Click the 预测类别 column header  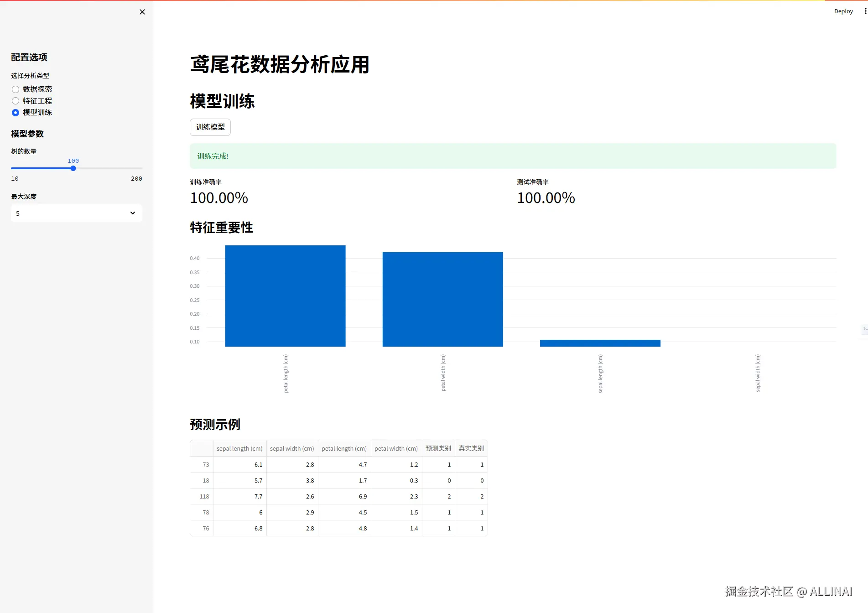point(438,448)
